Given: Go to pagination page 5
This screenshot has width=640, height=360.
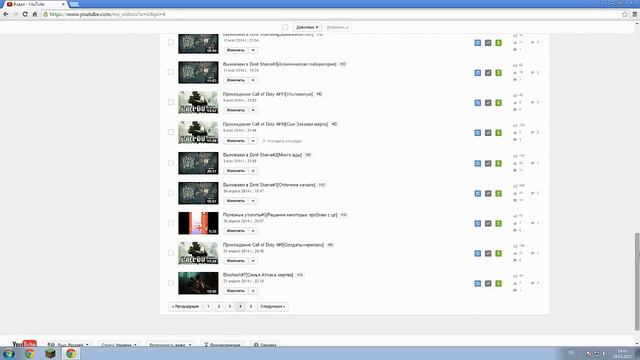Looking at the screenshot, I should [251, 307].
